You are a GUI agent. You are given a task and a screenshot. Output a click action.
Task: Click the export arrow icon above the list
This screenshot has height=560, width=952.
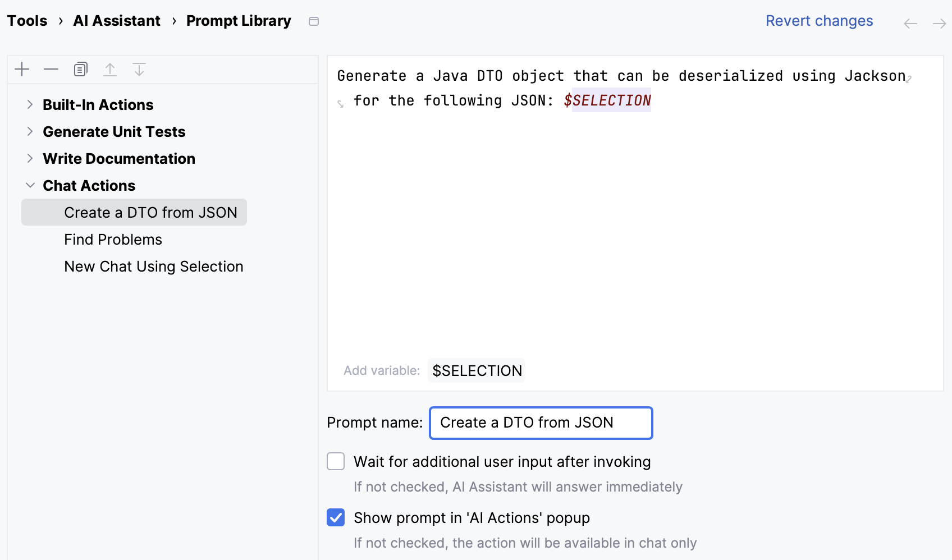(110, 69)
